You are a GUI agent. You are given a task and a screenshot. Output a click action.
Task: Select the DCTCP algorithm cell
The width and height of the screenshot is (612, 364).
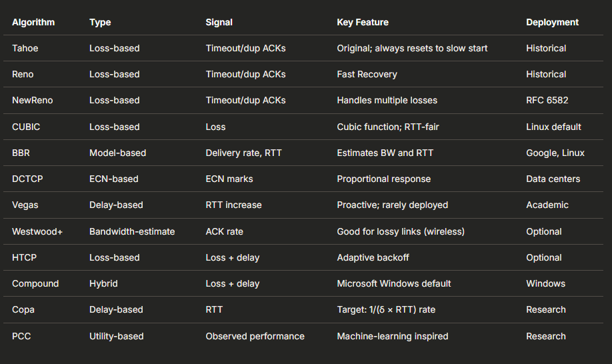27,179
